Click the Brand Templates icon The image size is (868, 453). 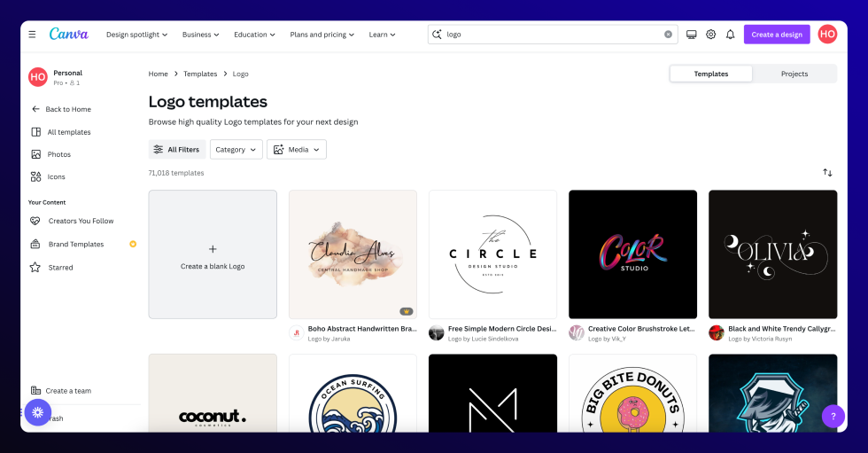point(35,244)
